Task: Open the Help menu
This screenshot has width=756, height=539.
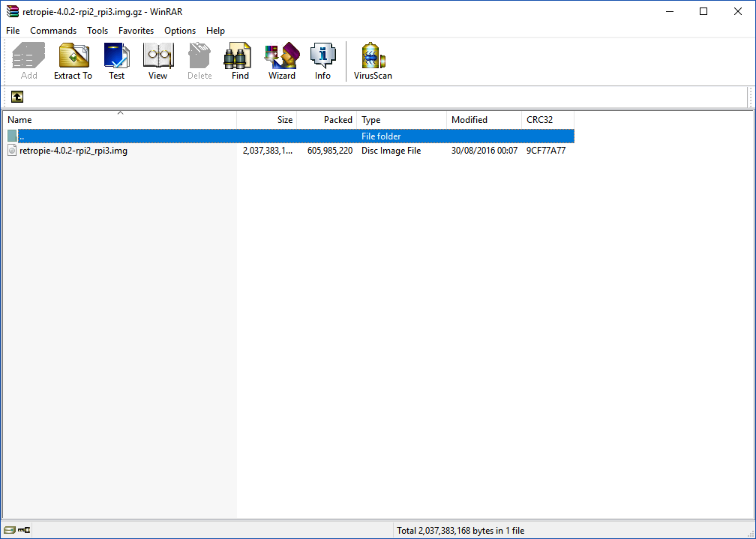Action: (215, 31)
